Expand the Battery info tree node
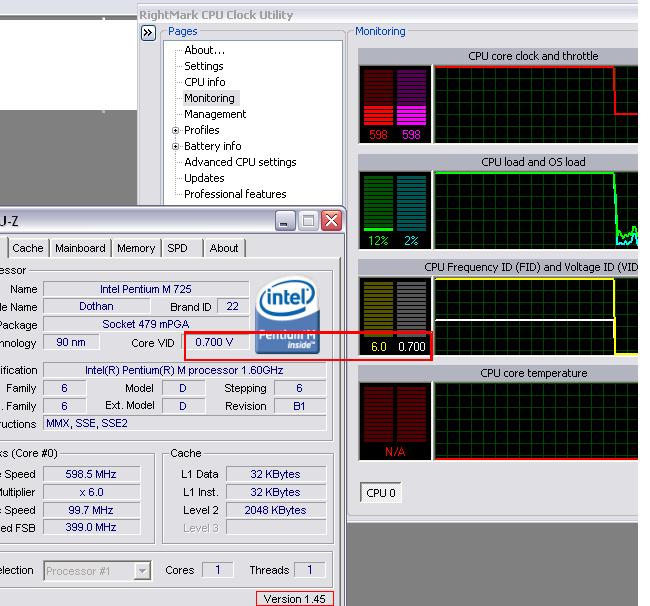The height and width of the screenshot is (606, 650). pyautogui.click(x=175, y=146)
